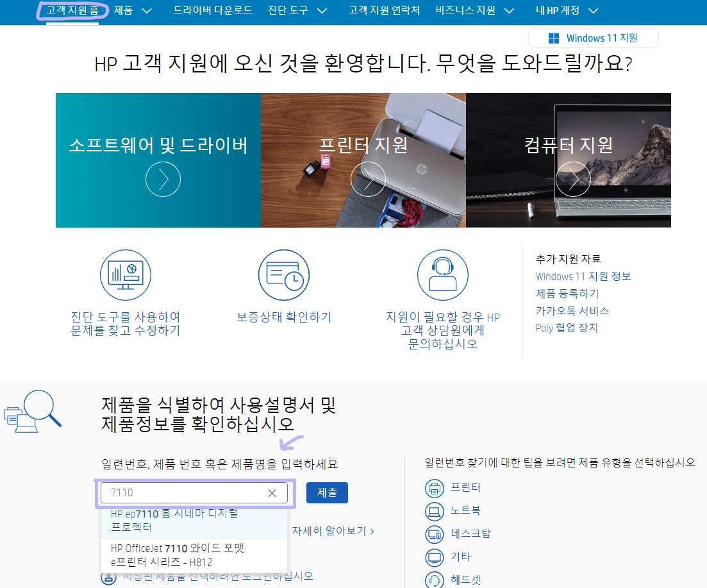707x588 pixels.
Task: Select 데스크탑 product type text
Action: (x=470, y=533)
